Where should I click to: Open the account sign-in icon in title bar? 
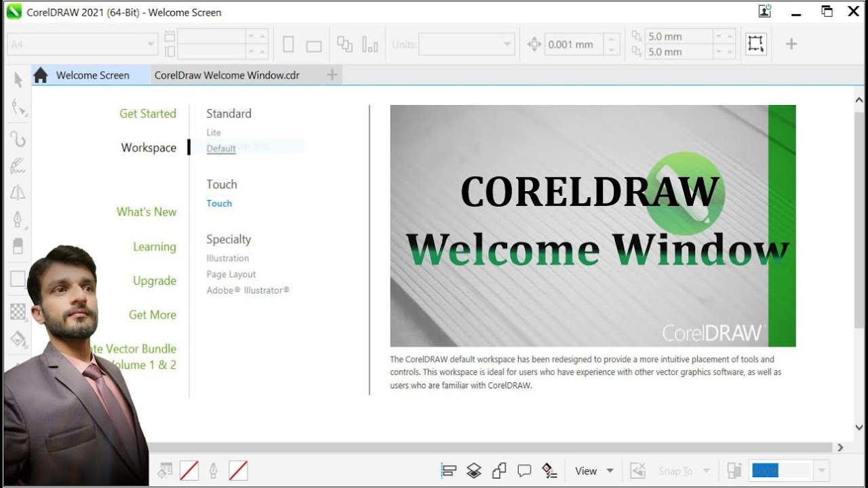pos(766,12)
